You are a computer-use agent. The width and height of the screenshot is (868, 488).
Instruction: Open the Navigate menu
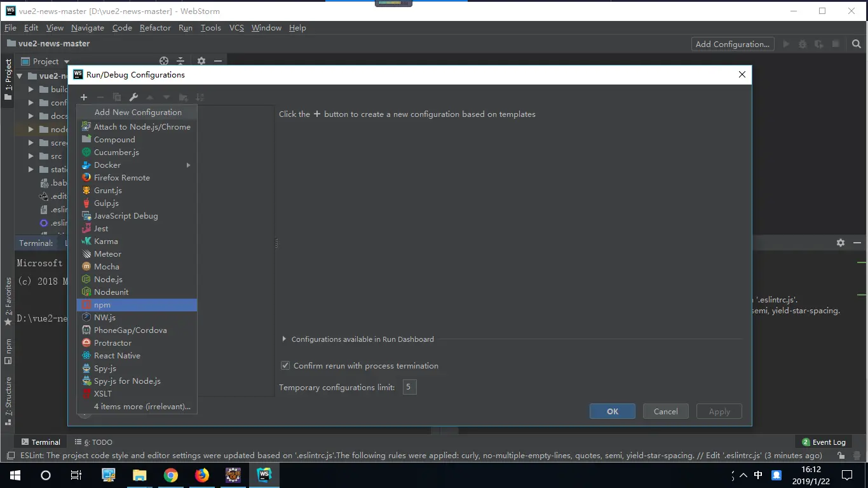[x=88, y=27]
